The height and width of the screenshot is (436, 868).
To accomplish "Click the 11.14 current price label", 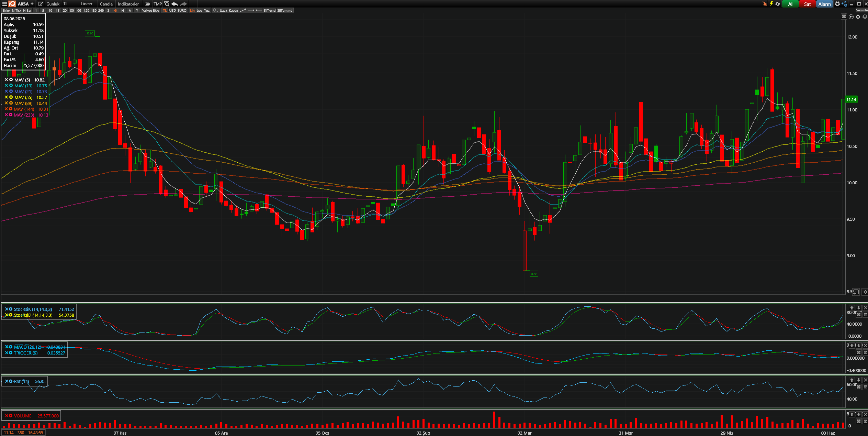I will pyautogui.click(x=851, y=99).
